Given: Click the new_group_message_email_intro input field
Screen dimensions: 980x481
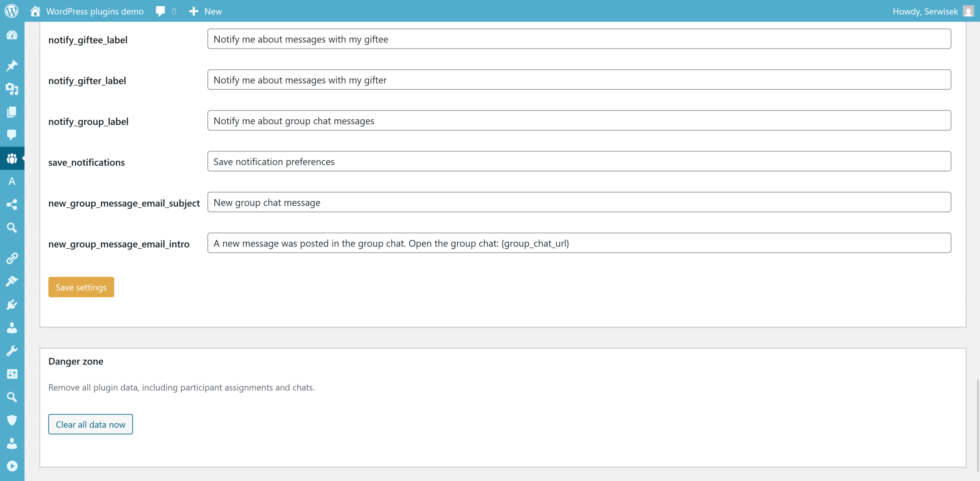Looking at the screenshot, I should (579, 243).
